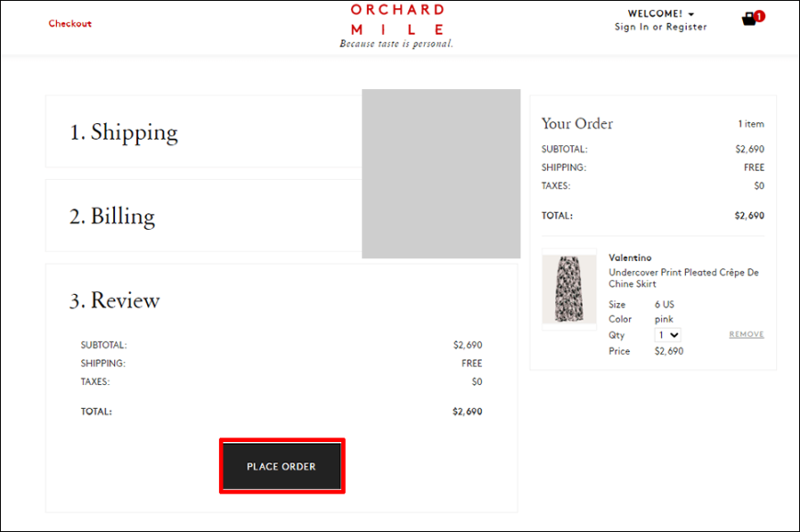Click the red cart item count badge
800x532 pixels.
point(760,17)
